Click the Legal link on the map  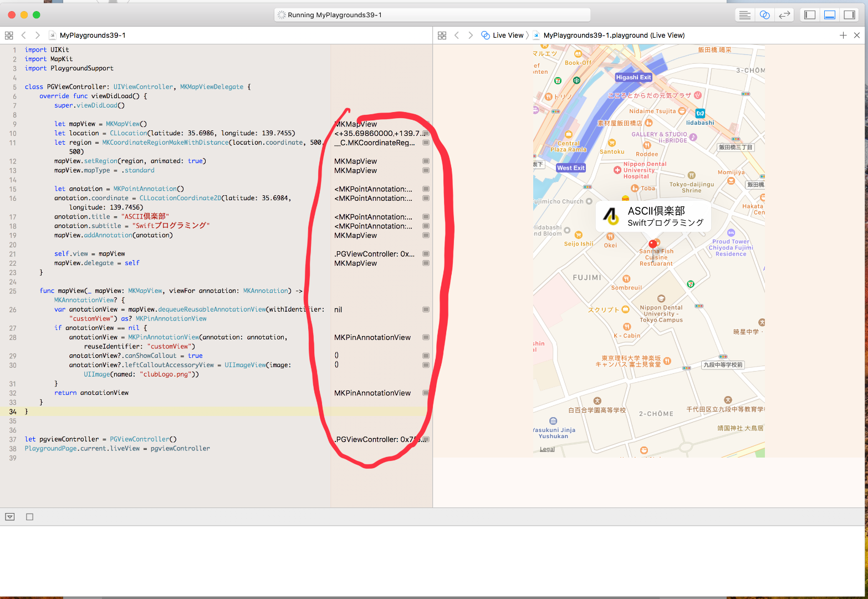click(547, 449)
